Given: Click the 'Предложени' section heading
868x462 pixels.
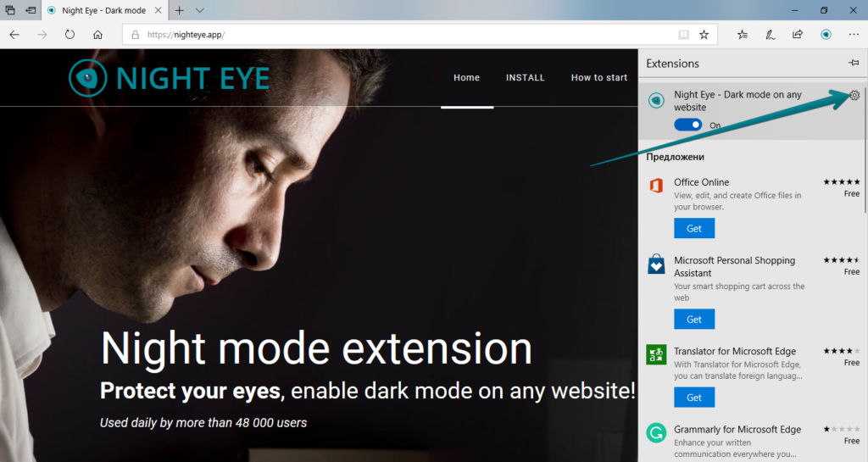Looking at the screenshot, I should 676,157.
